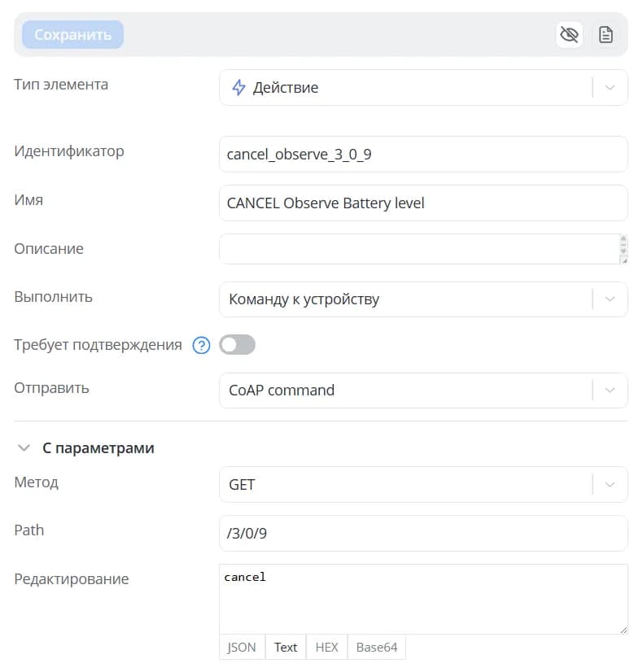This screenshot has width=643, height=672.
Task: Open the Тип элемента dropdown
Action: (423, 87)
